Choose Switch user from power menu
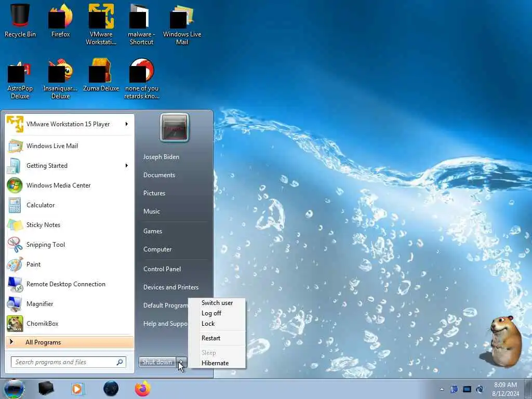This screenshot has width=532, height=399. pos(217,303)
